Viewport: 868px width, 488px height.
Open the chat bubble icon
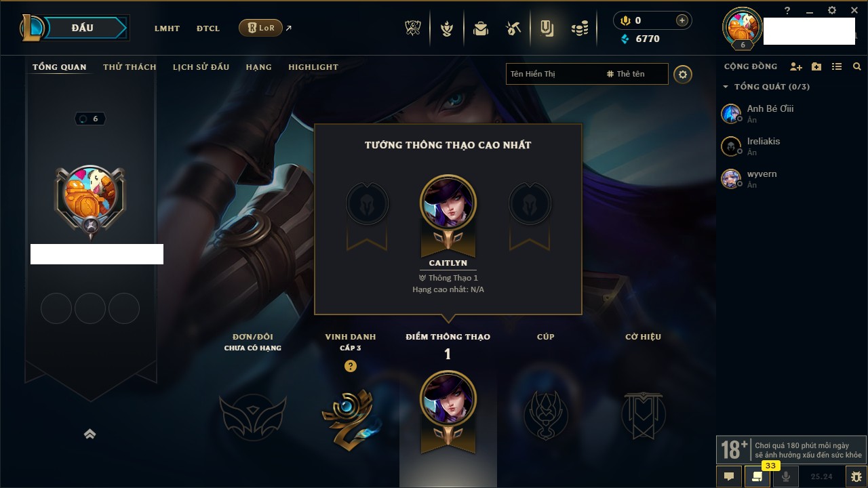(x=729, y=476)
